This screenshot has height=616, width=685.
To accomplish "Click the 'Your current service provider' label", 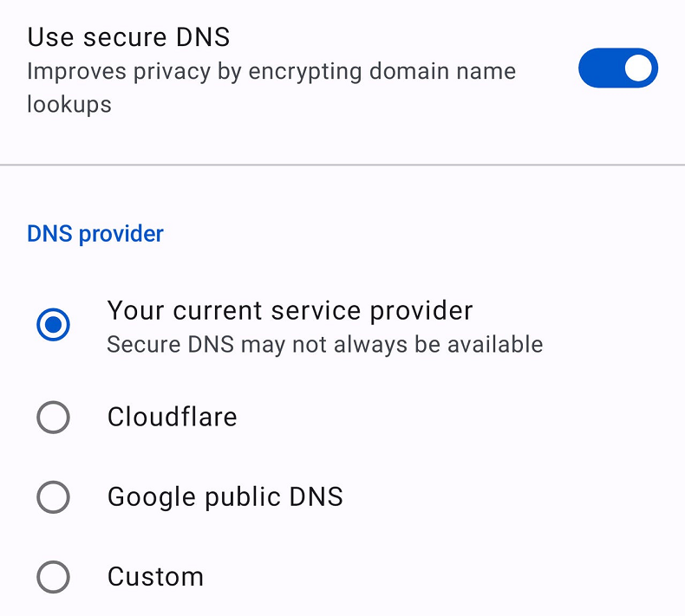I will 290,310.
